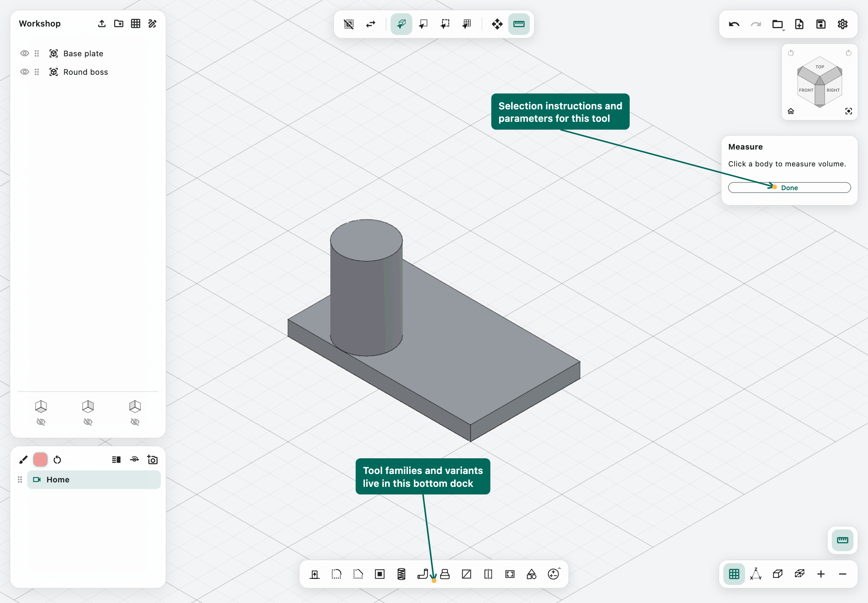Select Base plate in the Workshop list

pos(83,53)
